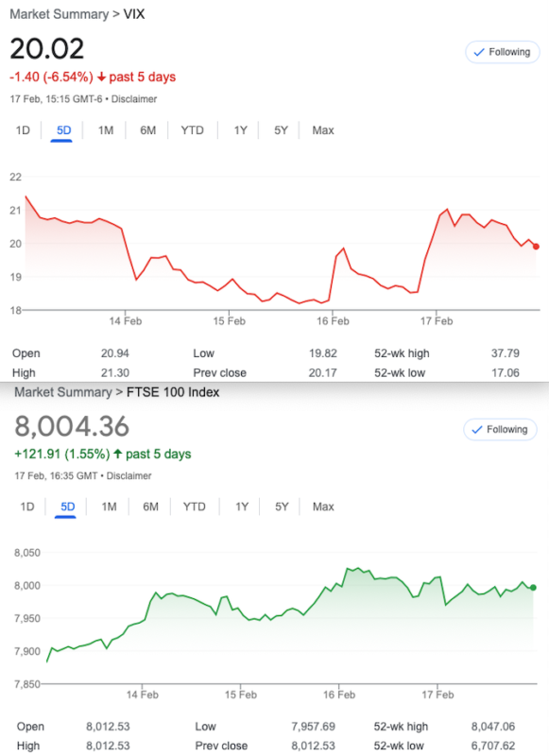549x756 pixels.
Task: Select the 1M range for VIX
Action: [x=106, y=130]
